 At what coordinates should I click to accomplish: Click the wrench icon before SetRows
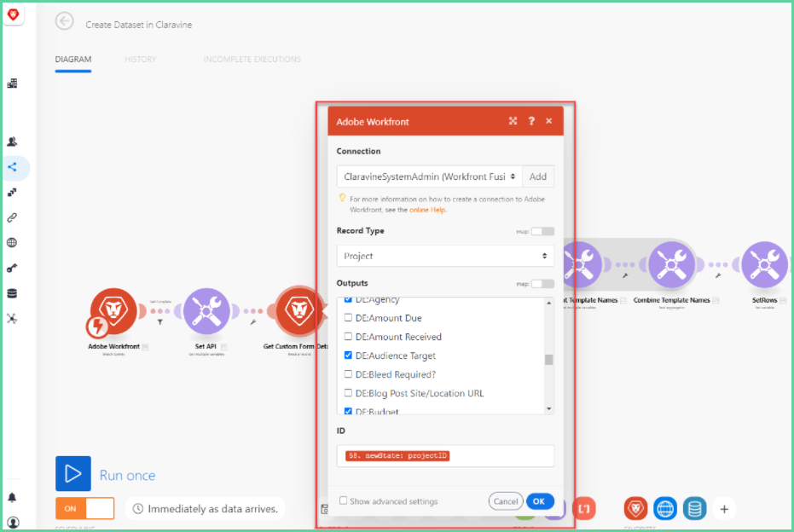(718, 276)
